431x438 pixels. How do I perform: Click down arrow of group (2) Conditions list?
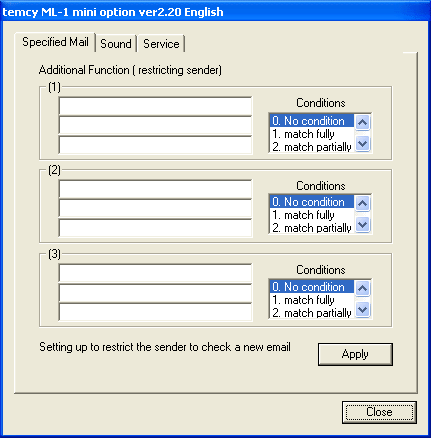click(x=362, y=225)
